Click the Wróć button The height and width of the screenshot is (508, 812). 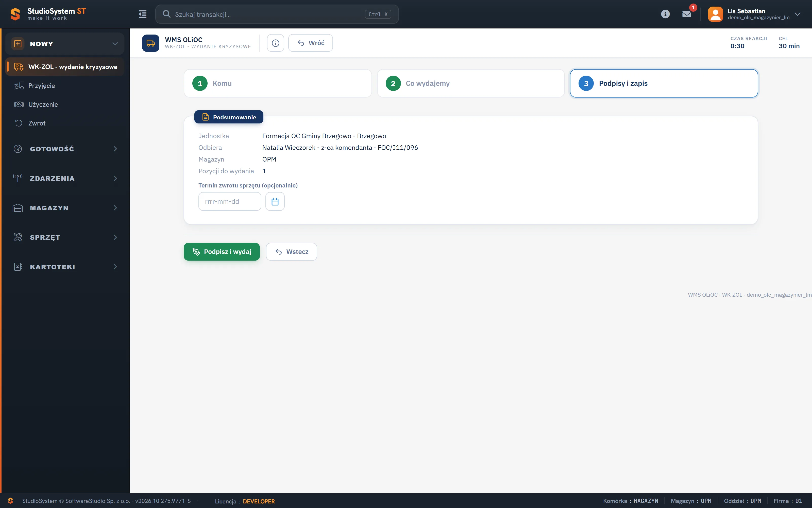click(310, 43)
